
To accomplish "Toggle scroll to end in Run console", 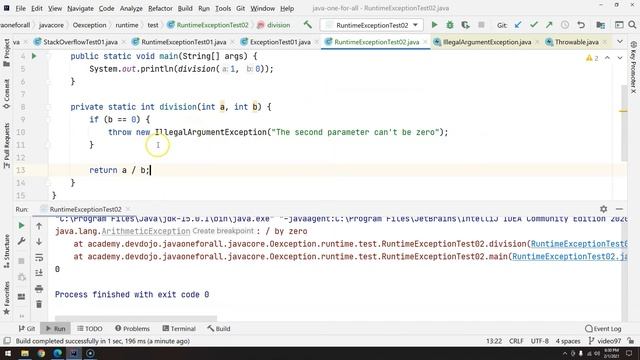I will tap(39, 273).
